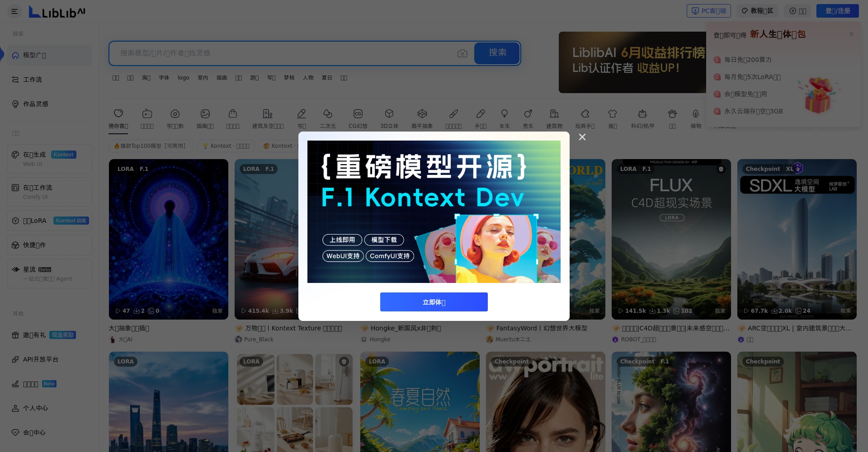Select the toy figure puzzle category icon
The height and width of the screenshot is (452, 868).
pos(585,119)
